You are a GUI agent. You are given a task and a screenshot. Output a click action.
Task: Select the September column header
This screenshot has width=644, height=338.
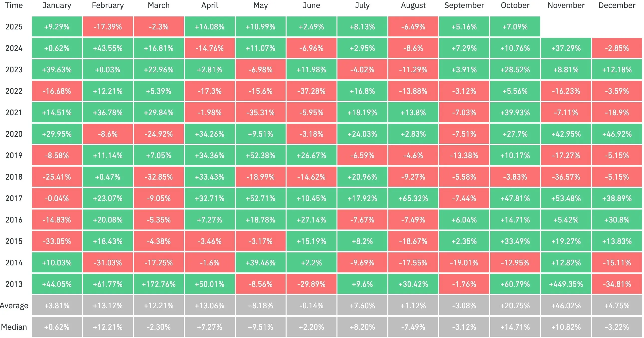tap(464, 5)
